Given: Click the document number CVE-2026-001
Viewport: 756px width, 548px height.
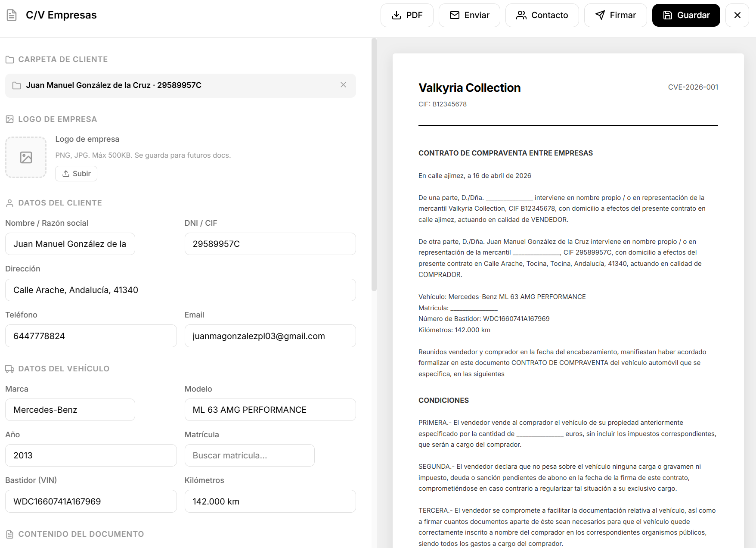Looking at the screenshot, I should (693, 87).
